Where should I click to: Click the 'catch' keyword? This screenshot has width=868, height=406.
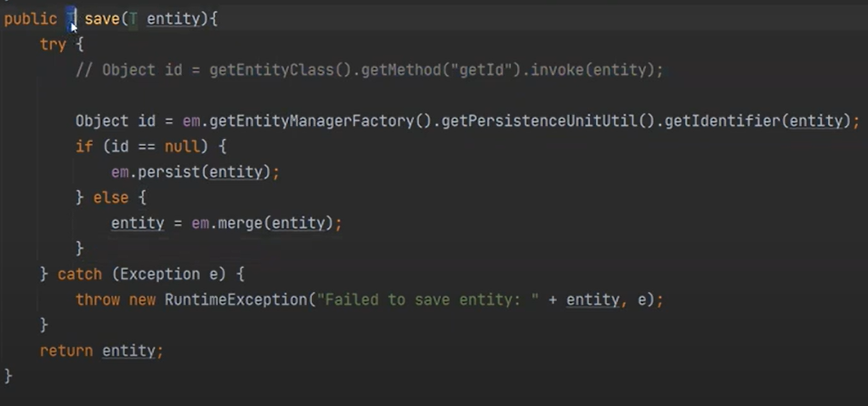79,274
